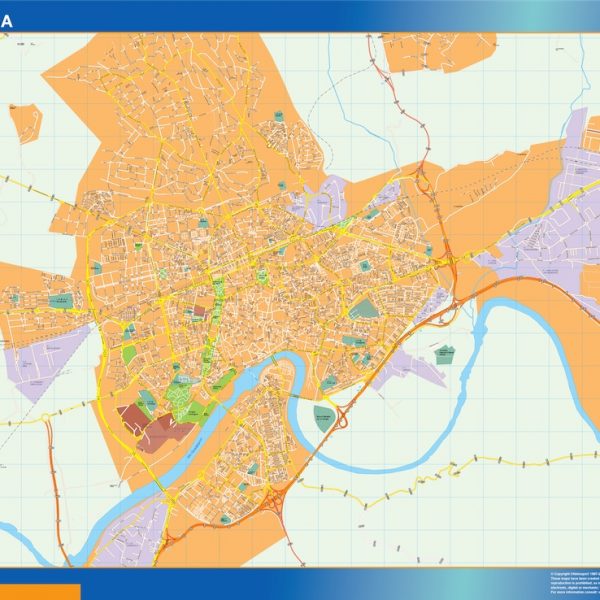This screenshot has width=600, height=600.
Task: Click the copyright notice text block
Action: (575, 582)
